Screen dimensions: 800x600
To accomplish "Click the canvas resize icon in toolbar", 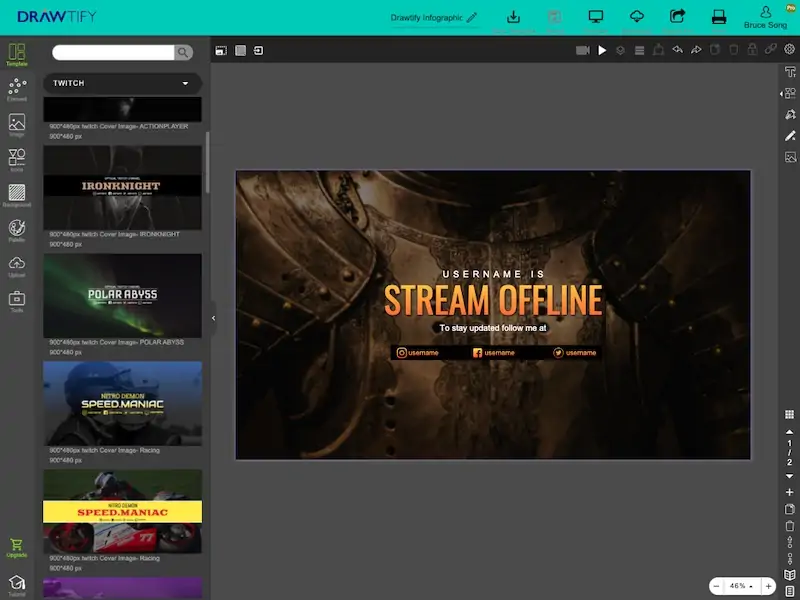I will (x=221, y=51).
